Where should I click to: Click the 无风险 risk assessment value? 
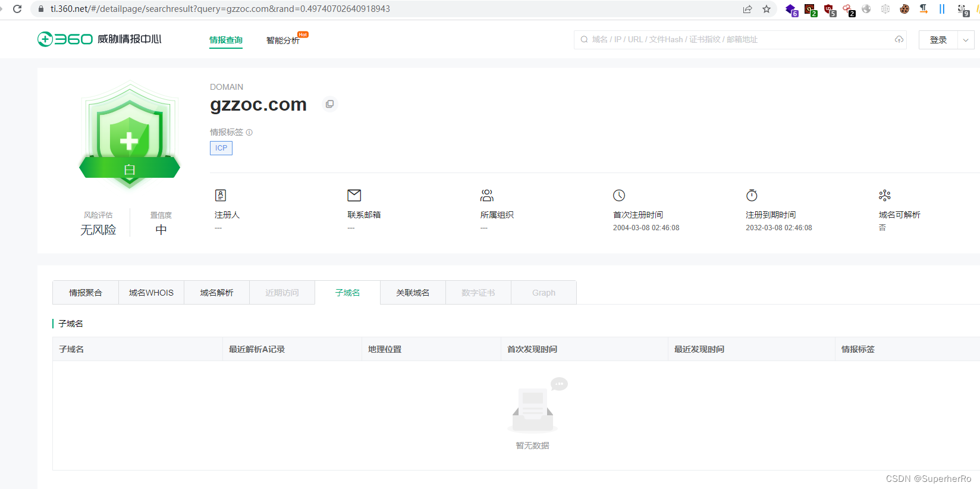[x=98, y=230]
